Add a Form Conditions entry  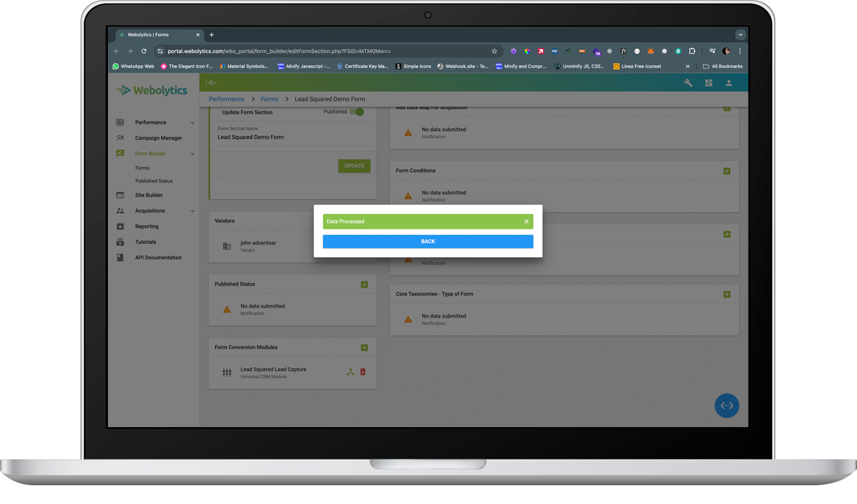pos(726,171)
